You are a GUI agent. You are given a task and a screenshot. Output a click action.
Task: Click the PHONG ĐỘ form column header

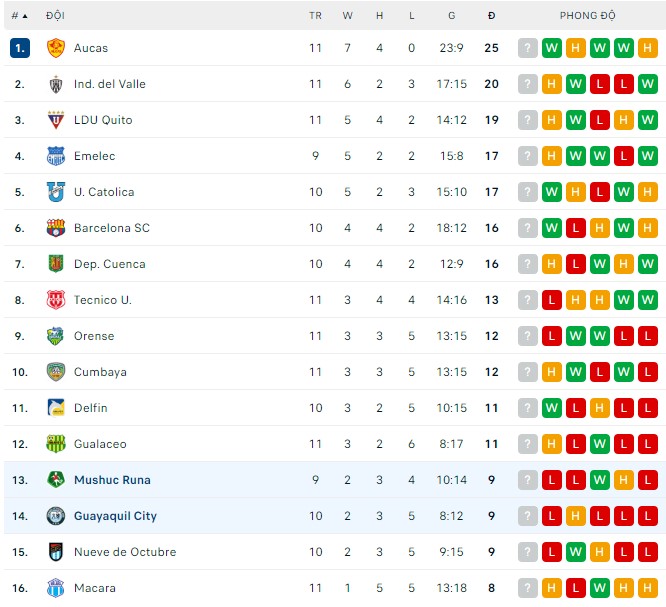[587, 16]
